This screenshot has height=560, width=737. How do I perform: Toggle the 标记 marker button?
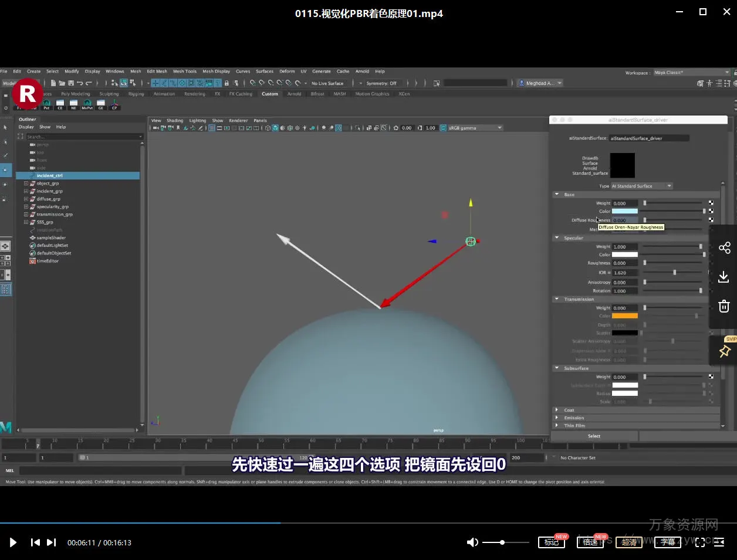(x=552, y=542)
